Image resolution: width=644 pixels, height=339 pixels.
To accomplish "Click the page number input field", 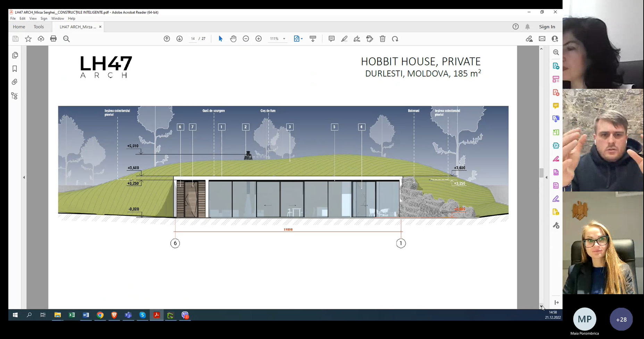I will [193, 39].
